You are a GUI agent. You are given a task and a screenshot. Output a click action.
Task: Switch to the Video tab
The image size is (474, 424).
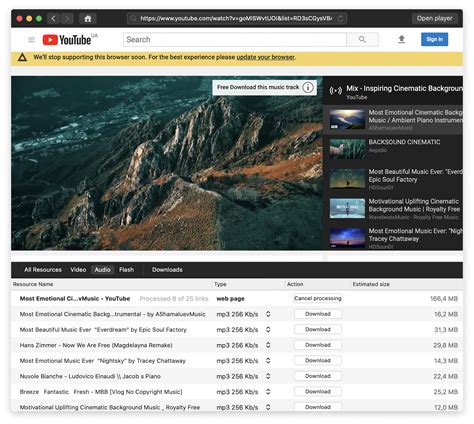[x=78, y=270]
